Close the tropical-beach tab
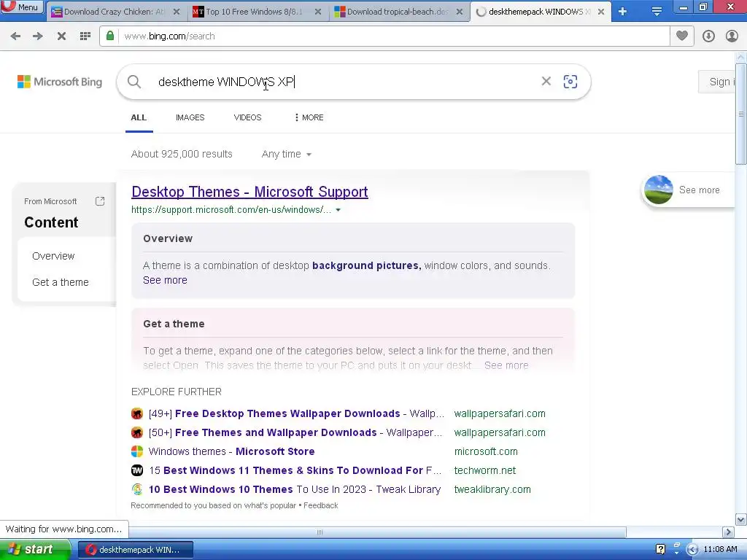The height and width of the screenshot is (560, 747). point(460,12)
